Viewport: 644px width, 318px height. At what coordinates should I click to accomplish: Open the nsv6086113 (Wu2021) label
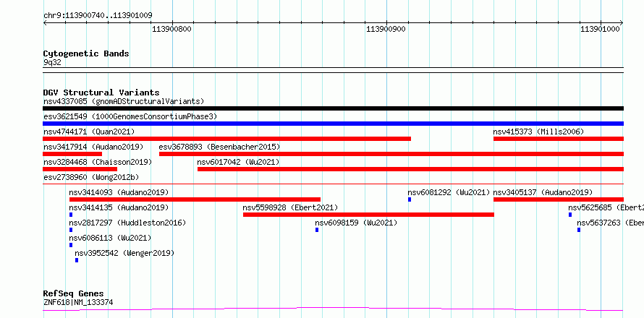(x=110, y=238)
